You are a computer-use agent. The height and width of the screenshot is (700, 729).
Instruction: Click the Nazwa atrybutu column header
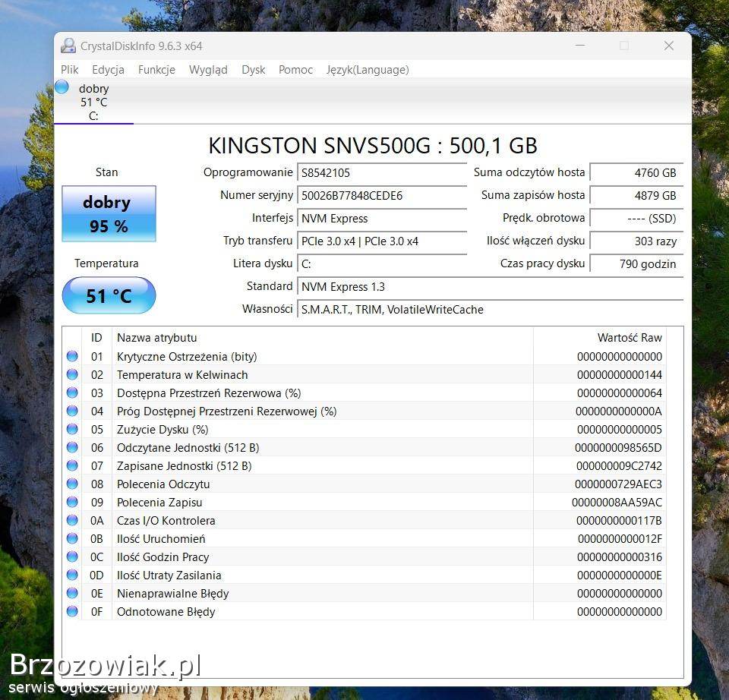322,338
